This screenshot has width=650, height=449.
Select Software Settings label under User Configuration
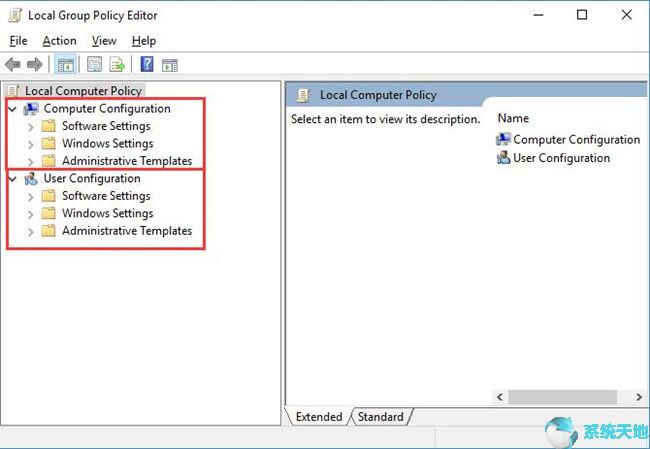(x=106, y=196)
